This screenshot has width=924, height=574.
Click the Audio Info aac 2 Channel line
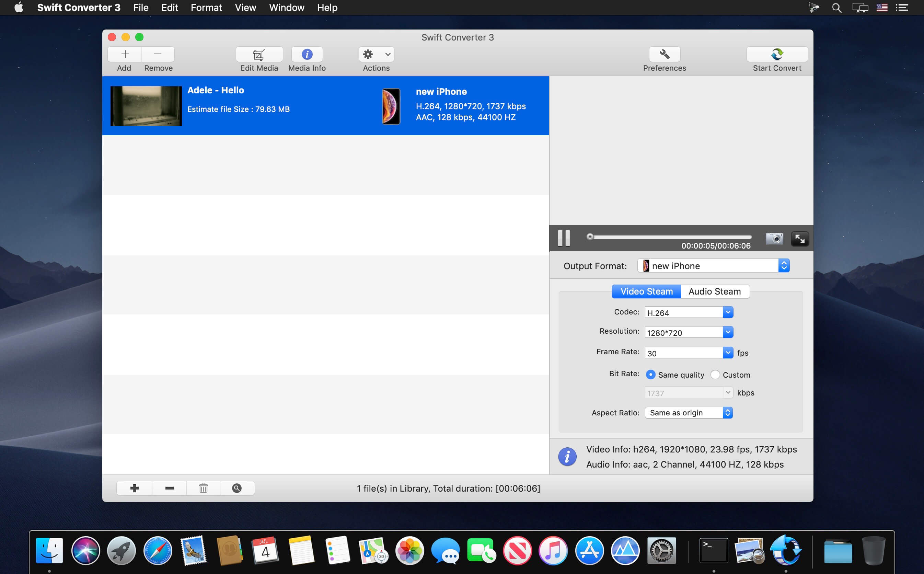pyautogui.click(x=685, y=465)
